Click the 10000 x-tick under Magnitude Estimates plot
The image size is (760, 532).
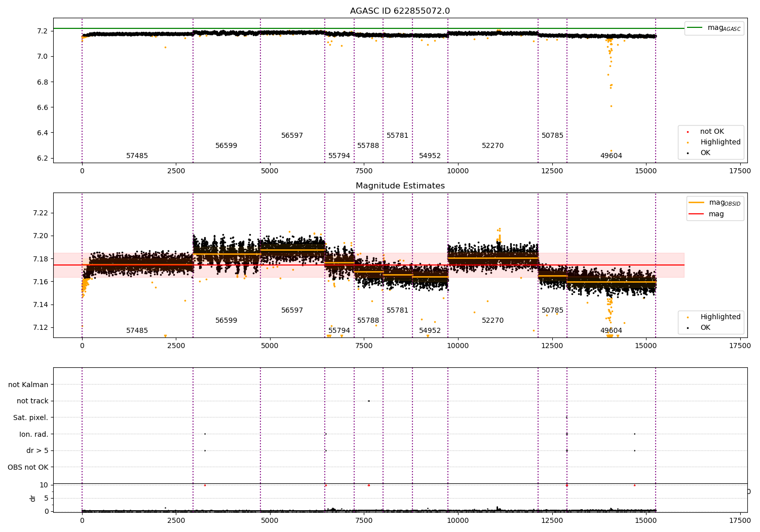pos(458,346)
